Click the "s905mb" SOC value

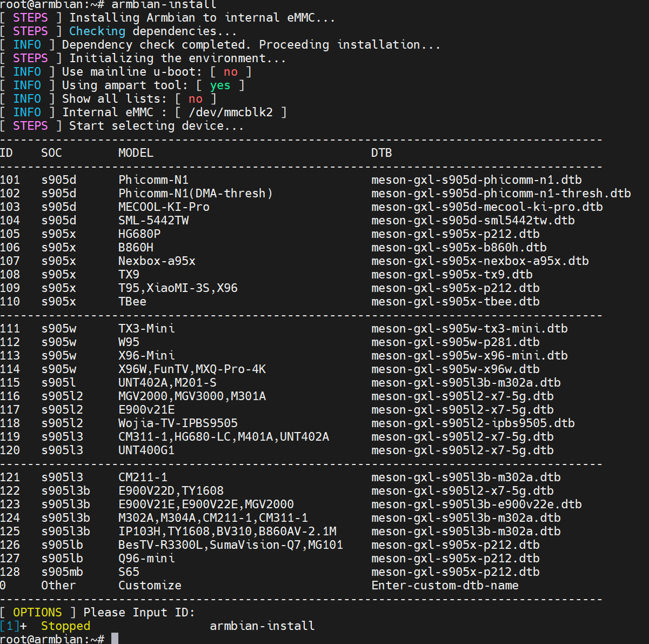tap(62, 572)
